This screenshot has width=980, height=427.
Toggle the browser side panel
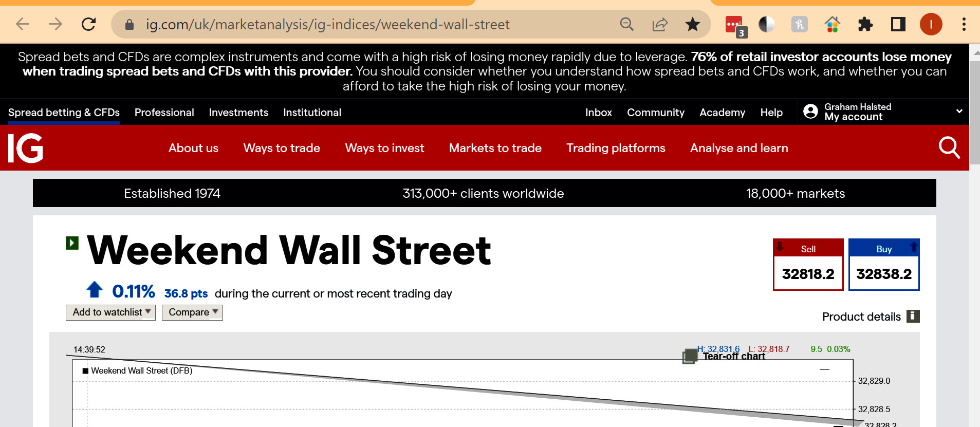pyautogui.click(x=898, y=24)
